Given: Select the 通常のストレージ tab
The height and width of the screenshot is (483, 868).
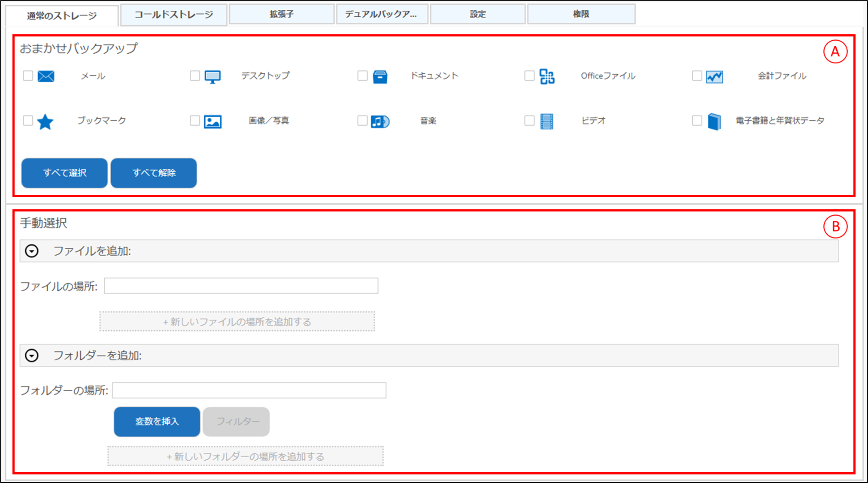Looking at the screenshot, I should click(x=62, y=16).
